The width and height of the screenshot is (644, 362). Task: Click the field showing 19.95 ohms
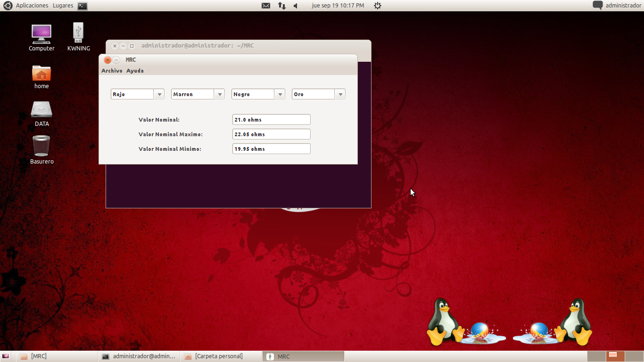pyautogui.click(x=272, y=149)
